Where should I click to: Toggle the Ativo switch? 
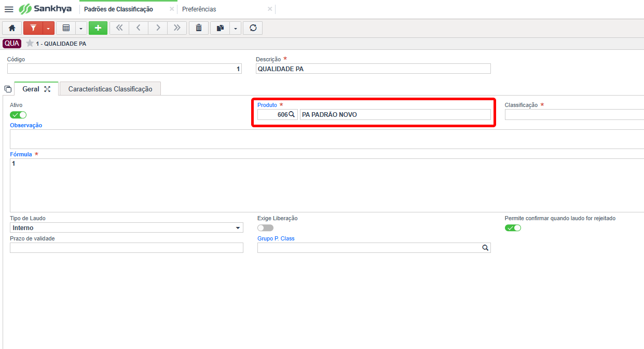coord(18,115)
